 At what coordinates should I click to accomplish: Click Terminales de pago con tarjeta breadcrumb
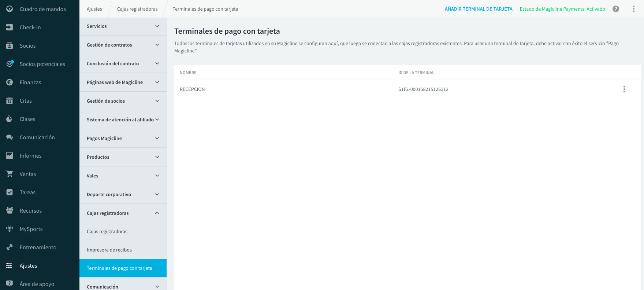pos(205,9)
